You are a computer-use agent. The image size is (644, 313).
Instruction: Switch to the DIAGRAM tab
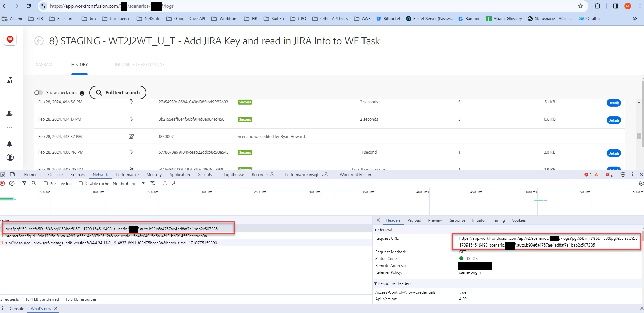click(x=43, y=64)
